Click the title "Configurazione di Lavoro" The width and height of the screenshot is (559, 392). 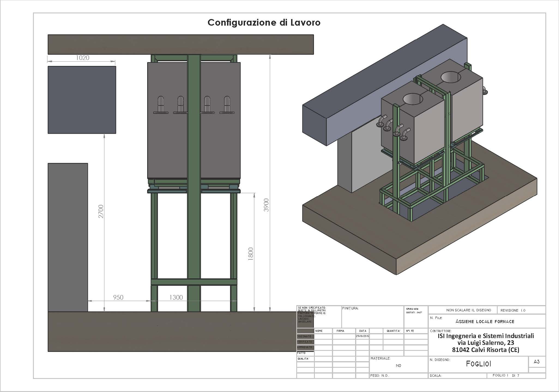coord(264,22)
